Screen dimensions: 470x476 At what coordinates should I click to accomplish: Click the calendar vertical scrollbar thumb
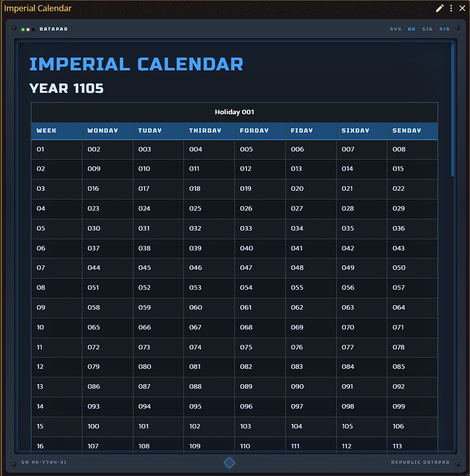coord(452,109)
